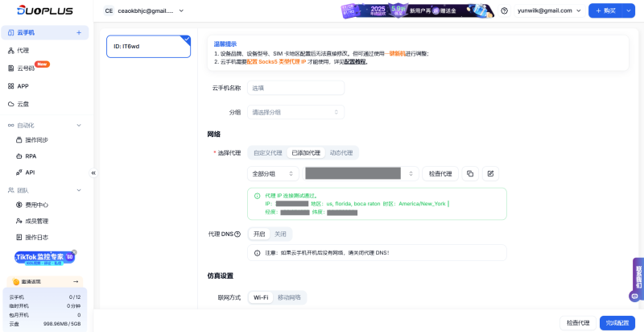
Task: Select 移动网络 as network mode
Action: [x=289, y=297]
